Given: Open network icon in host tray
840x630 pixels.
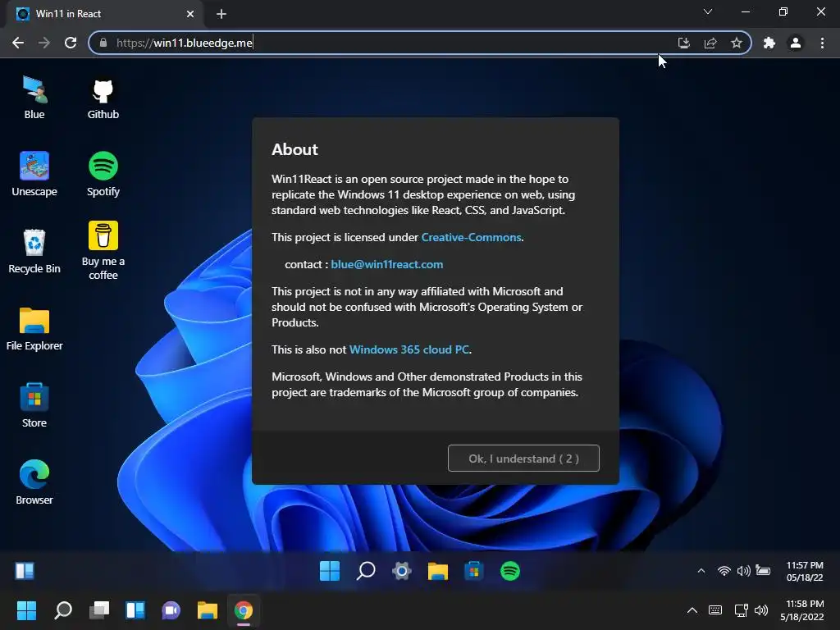Looking at the screenshot, I should (x=742, y=610).
